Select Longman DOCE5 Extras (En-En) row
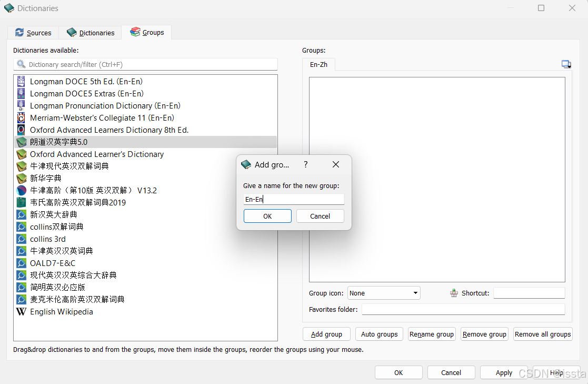588x384 pixels. click(x=145, y=93)
